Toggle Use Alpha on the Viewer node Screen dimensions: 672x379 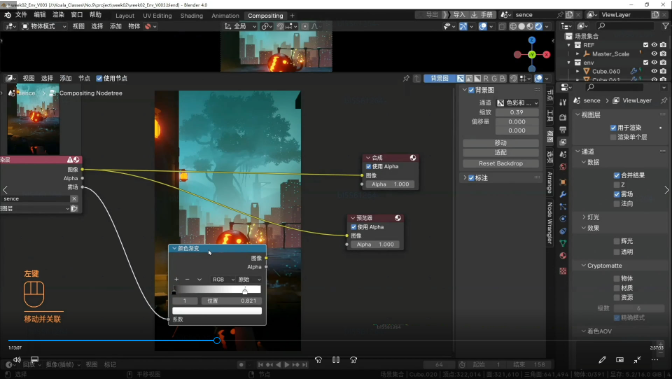tap(353, 227)
